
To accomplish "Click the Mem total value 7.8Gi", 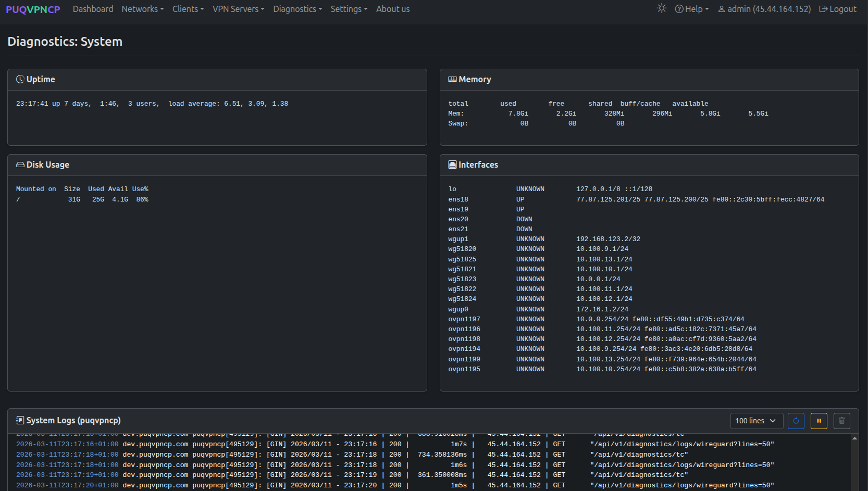I will (x=518, y=114).
